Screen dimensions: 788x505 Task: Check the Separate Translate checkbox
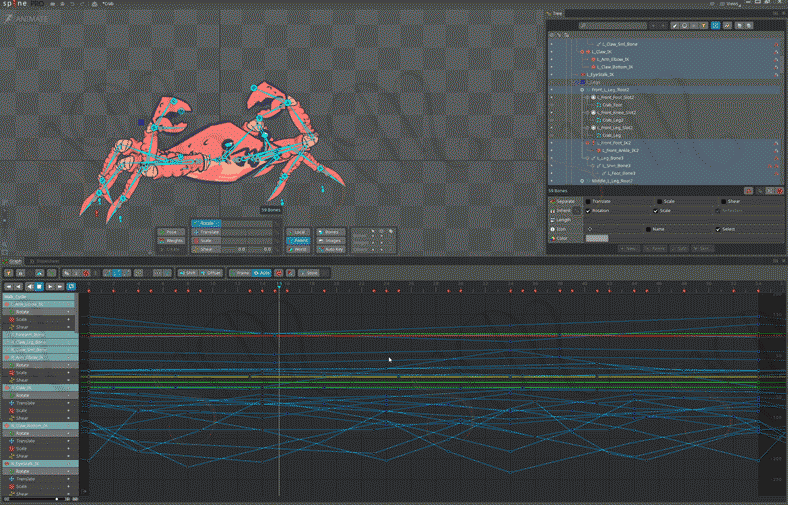588,201
